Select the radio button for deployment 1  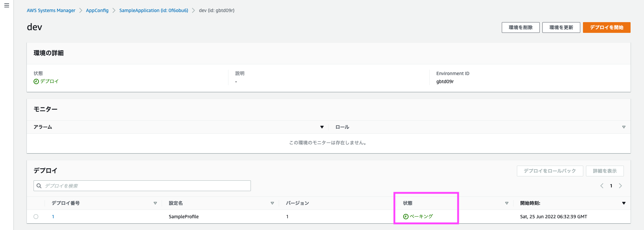click(36, 217)
